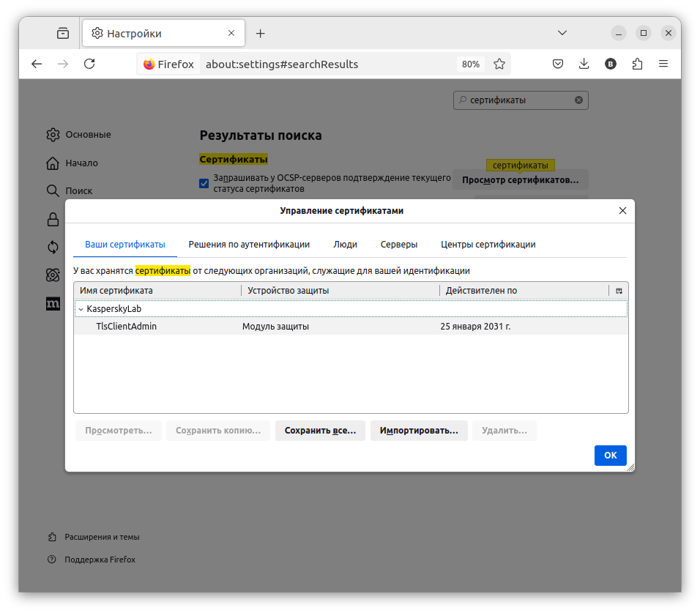Open the Начало home category

72,163
